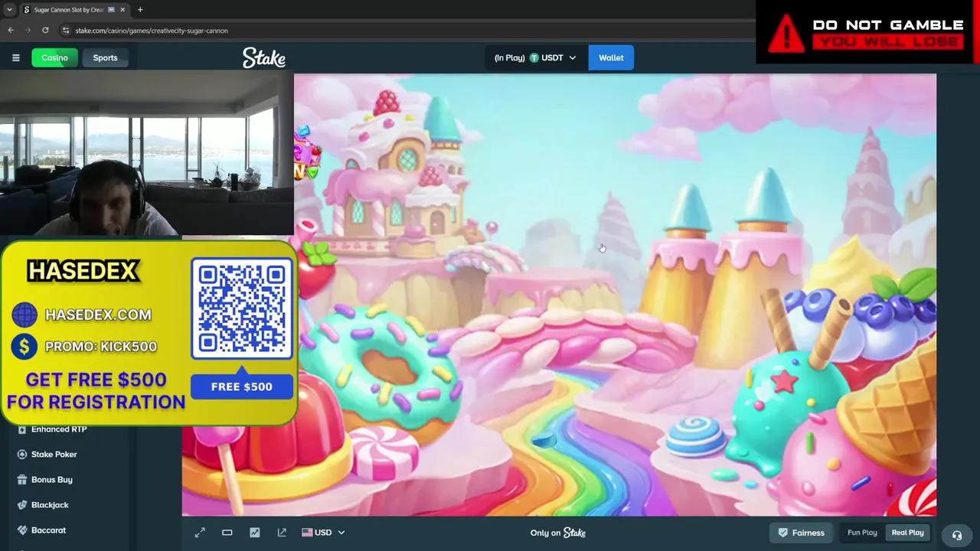The image size is (980, 551).
Task: Click the Sugar Cannon tab favicon
Action: point(27,10)
